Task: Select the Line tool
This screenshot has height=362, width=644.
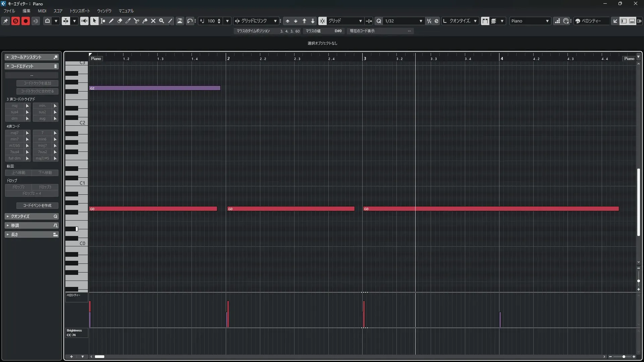Action: tap(170, 21)
